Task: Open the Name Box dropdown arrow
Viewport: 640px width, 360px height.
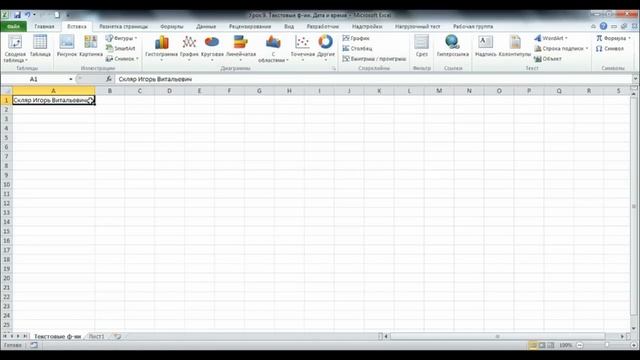Action: (71, 79)
